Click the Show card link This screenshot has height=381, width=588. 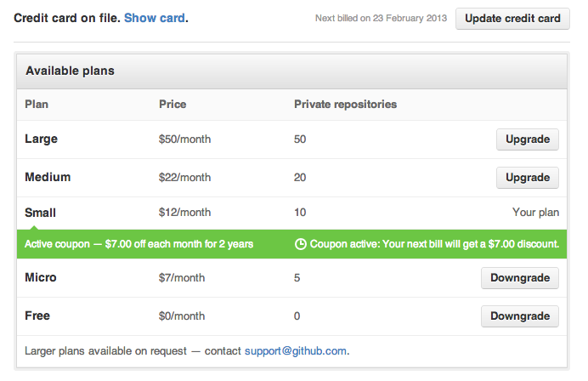point(155,18)
